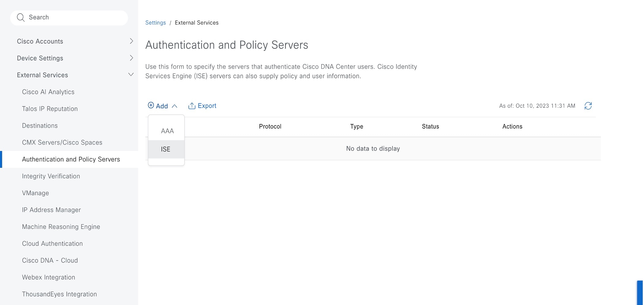The image size is (644, 305).
Task: Click the refresh table icon
Action: pyautogui.click(x=588, y=106)
